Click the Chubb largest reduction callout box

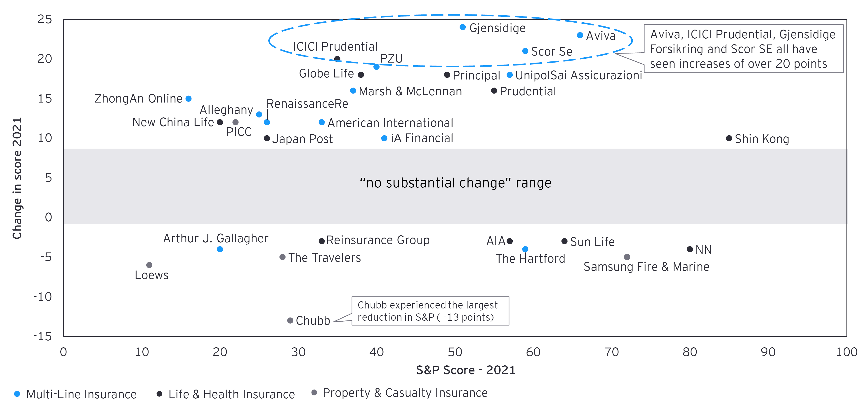coord(430,311)
